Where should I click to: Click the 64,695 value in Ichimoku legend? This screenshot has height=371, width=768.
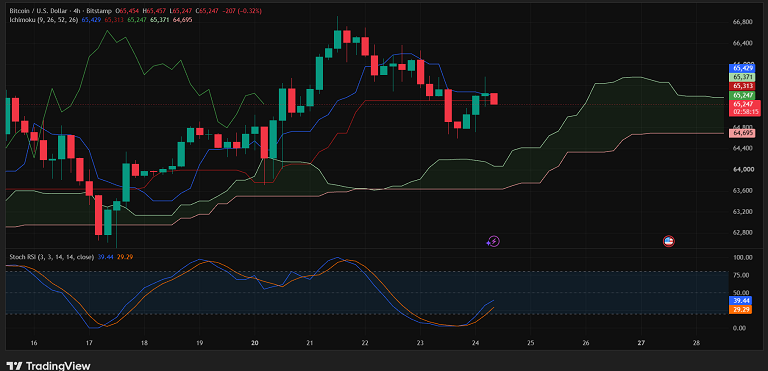coord(183,20)
